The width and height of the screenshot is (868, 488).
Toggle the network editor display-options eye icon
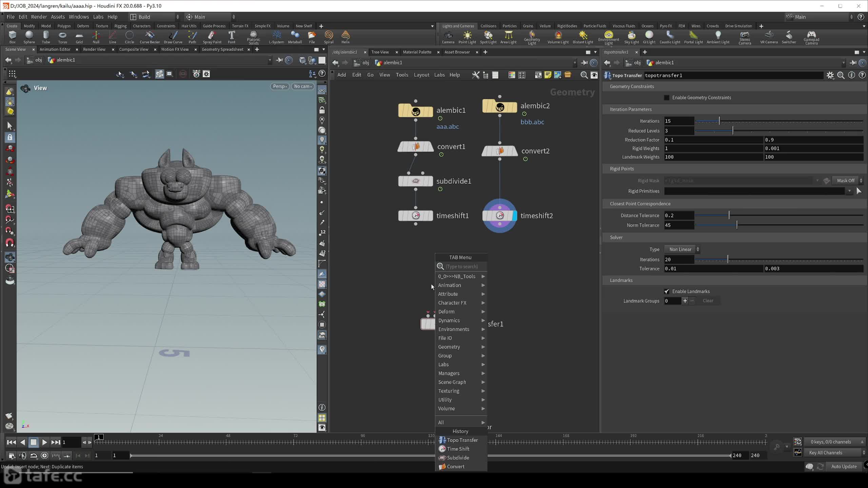(x=594, y=75)
